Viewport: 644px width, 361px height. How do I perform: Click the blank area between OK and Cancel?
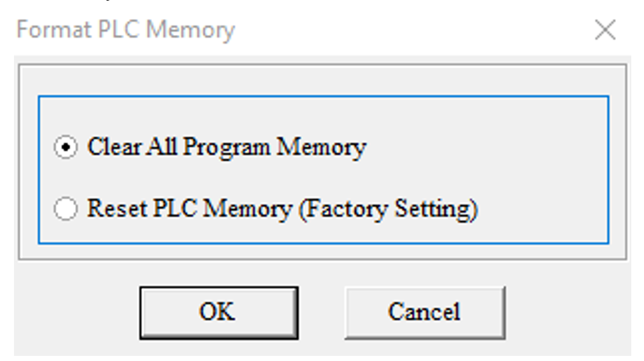pyautogui.click(x=322, y=312)
